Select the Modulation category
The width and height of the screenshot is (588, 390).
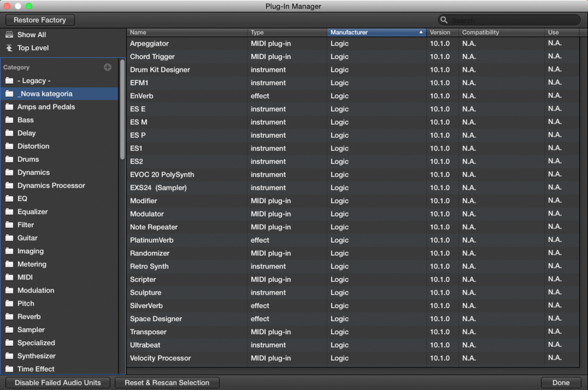pos(59,290)
